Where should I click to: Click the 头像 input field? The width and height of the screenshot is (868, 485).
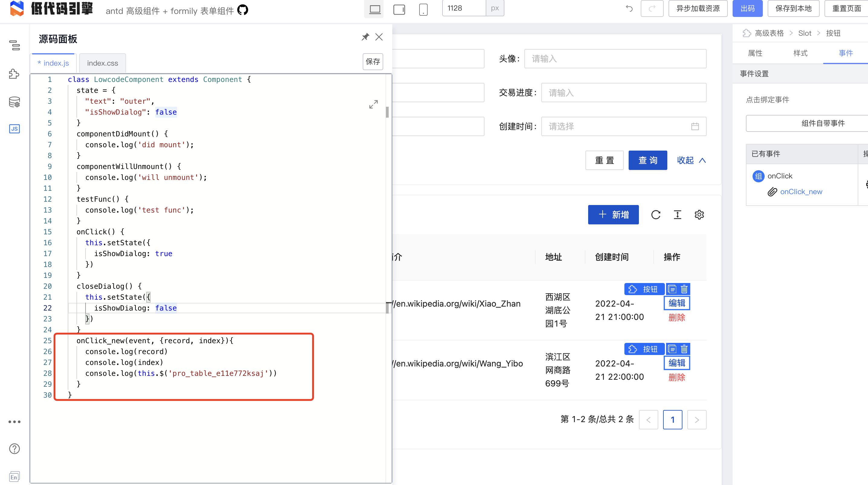615,59
